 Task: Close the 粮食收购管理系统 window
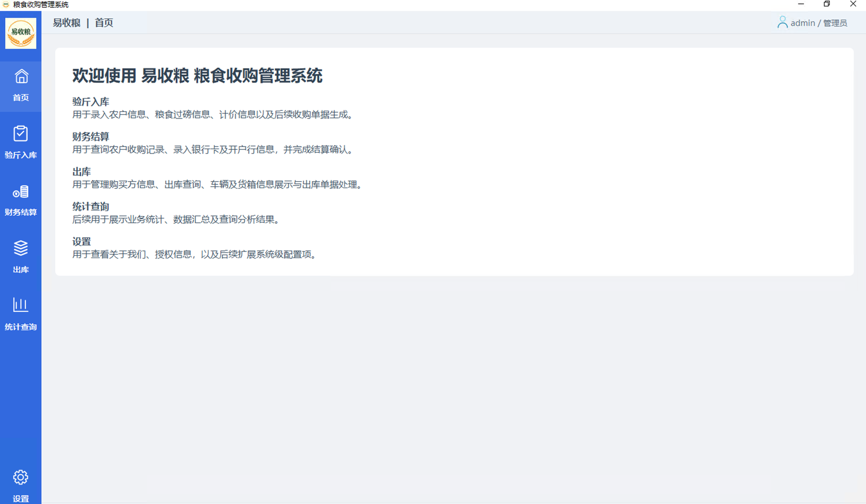pos(853,4)
